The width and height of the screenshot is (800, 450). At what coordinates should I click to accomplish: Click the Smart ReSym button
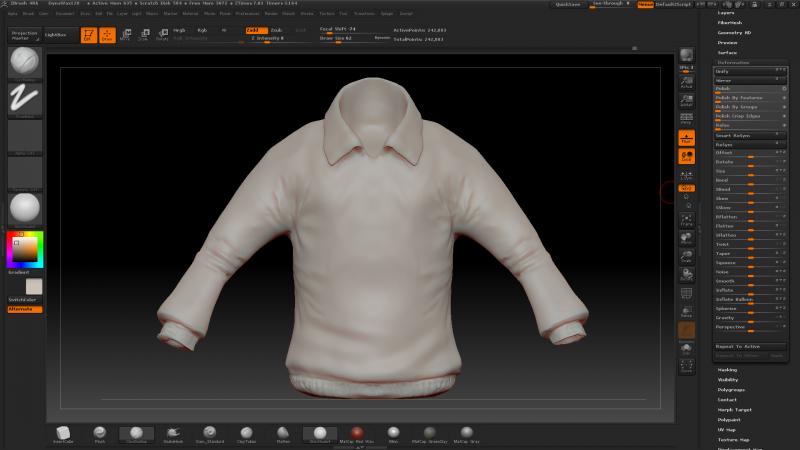[750, 136]
